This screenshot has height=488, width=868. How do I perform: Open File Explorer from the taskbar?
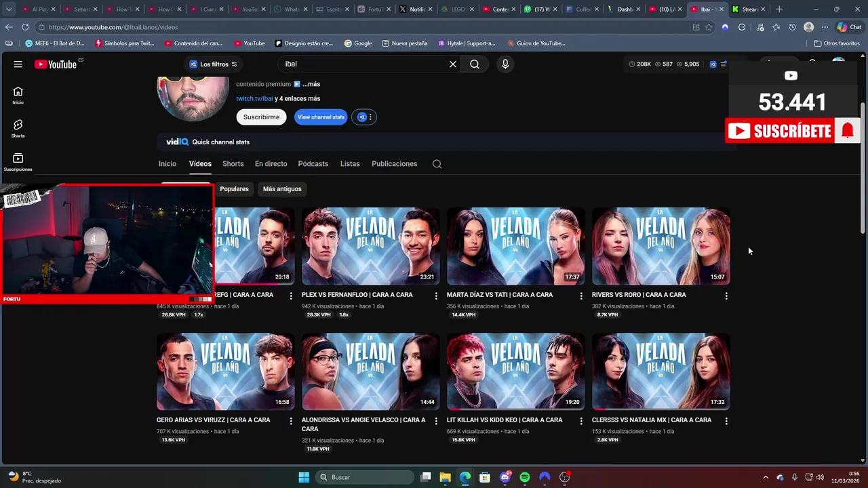pyautogui.click(x=445, y=477)
